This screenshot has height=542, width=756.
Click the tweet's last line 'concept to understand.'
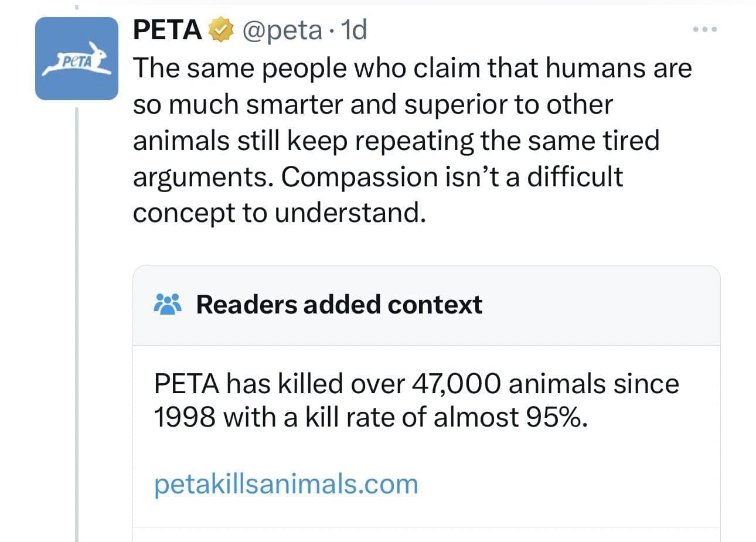279,213
